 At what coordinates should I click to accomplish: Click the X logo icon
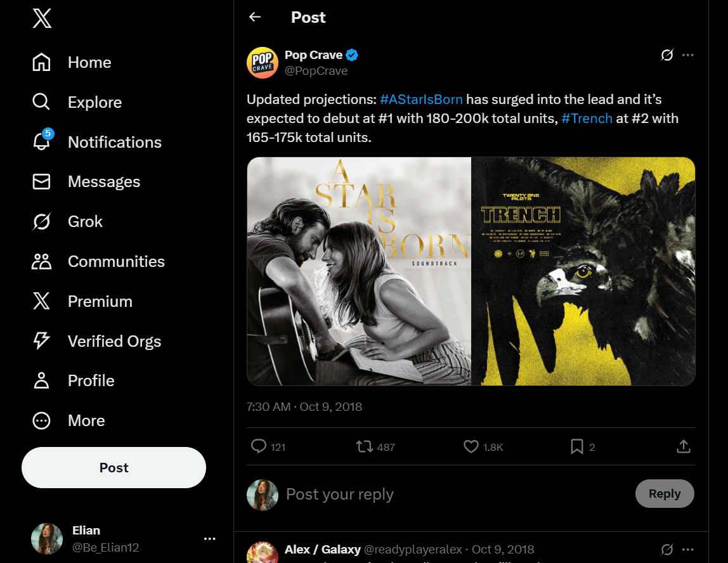[42, 18]
